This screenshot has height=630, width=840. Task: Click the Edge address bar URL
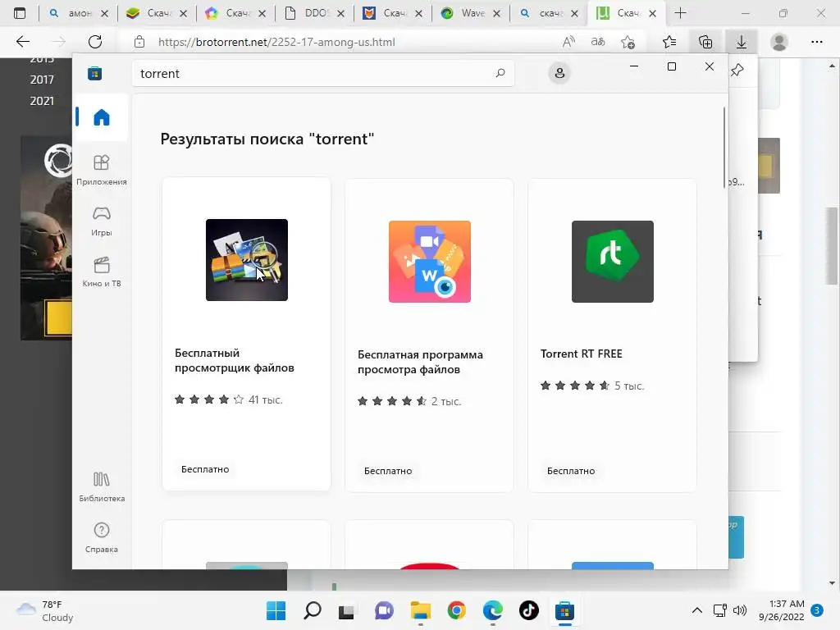(x=276, y=42)
